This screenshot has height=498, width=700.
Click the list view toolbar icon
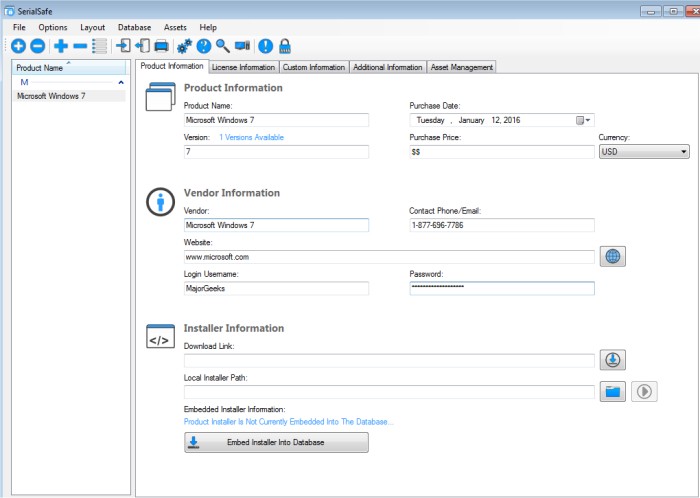[x=99, y=46]
